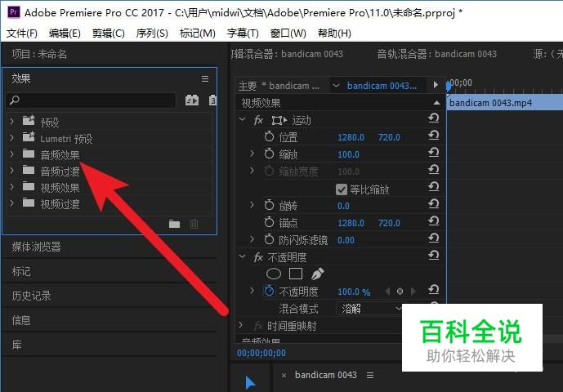Open the 帮助(H) menu
The image size is (563, 392).
coord(334,33)
